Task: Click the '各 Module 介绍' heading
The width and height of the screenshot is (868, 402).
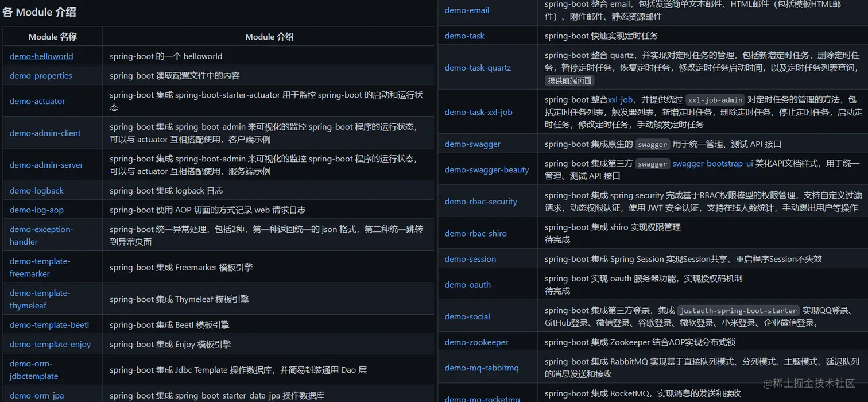Action: 39,12
